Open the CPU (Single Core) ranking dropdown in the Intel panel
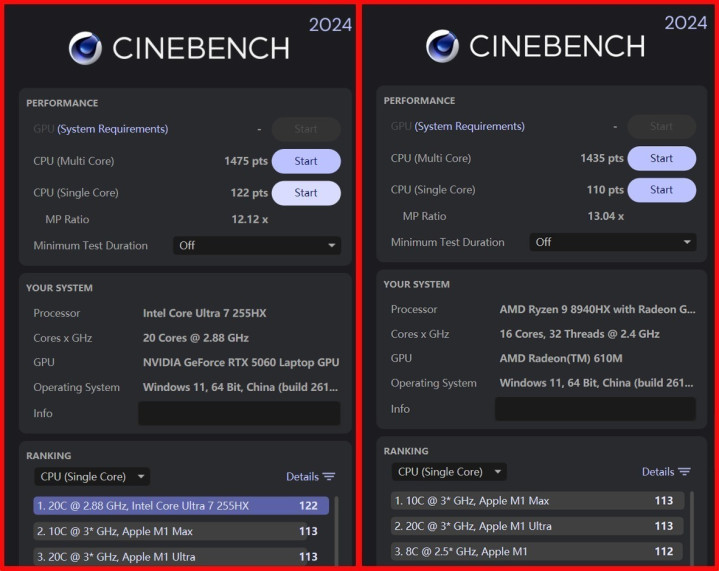Viewport: 719px width, 571px height. (x=92, y=477)
